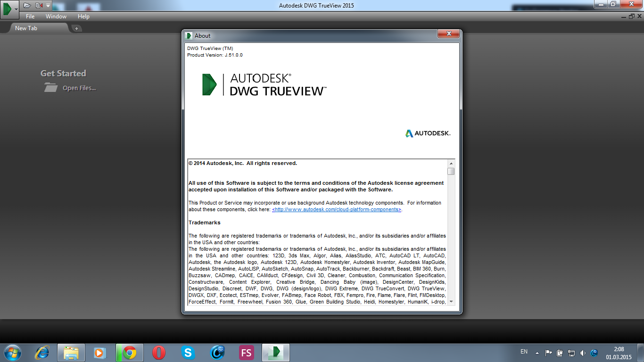Open the volume control in system tray

[x=583, y=353]
